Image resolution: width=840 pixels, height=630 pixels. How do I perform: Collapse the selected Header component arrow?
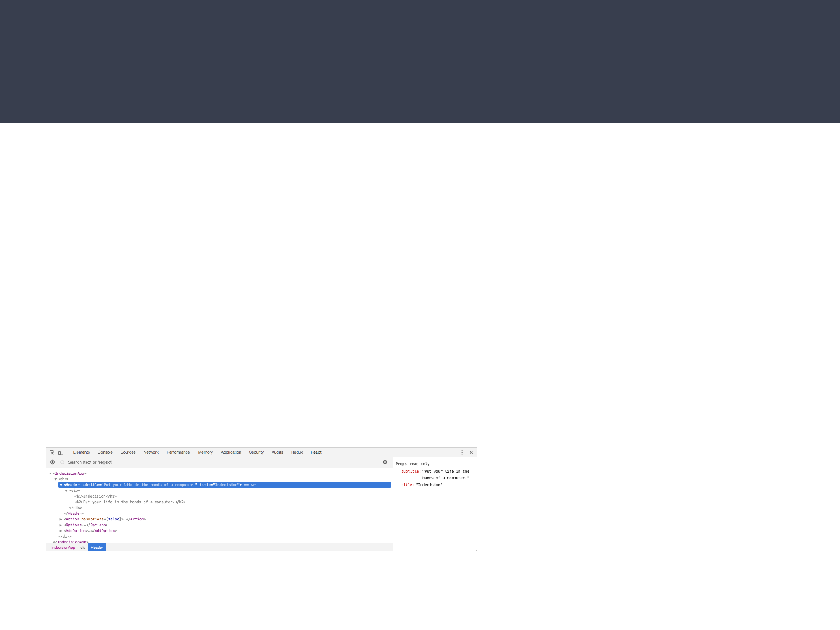(x=61, y=485)
